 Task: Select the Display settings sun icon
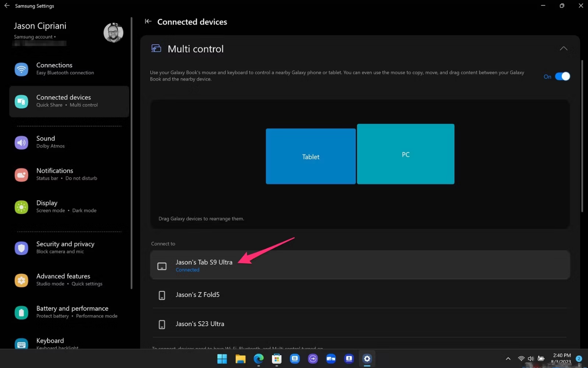21,207
